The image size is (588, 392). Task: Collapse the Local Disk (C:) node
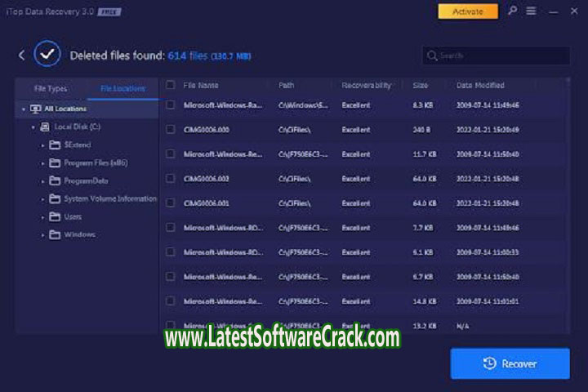[x=33, y=127]
